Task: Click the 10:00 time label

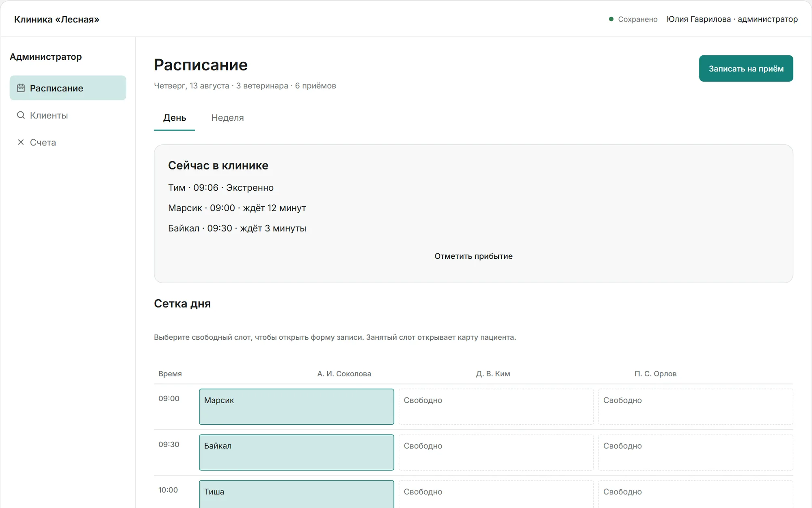Action: tap(168, 490)
